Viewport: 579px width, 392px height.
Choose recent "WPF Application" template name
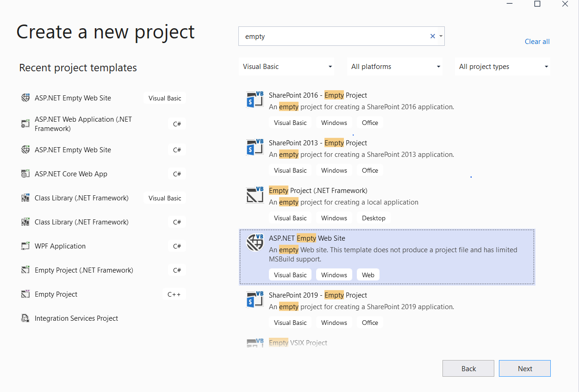(x=60, y=246)
